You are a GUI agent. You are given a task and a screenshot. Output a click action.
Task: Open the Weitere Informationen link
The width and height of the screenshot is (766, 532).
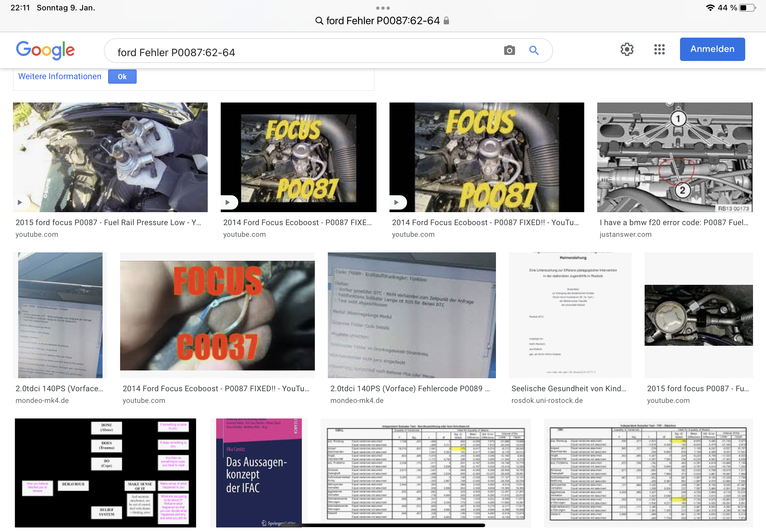60,76
